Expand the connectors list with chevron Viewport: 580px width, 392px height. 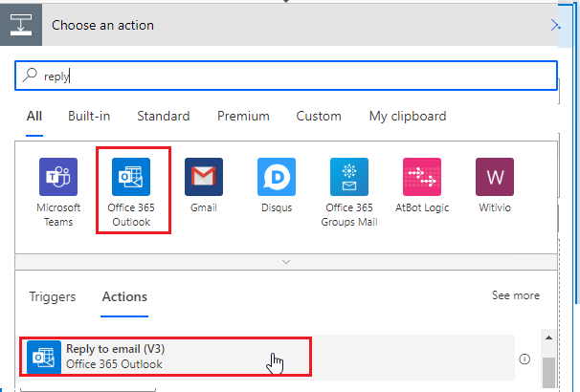tap(285, 260)
